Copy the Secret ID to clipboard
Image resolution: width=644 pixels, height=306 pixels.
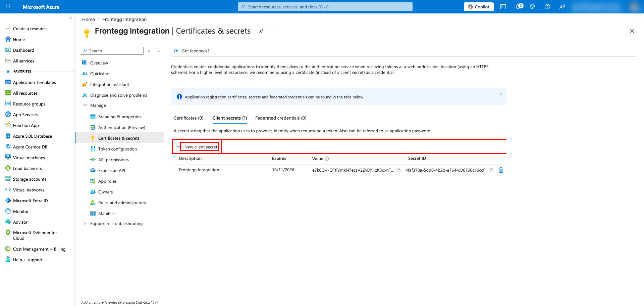491,170
